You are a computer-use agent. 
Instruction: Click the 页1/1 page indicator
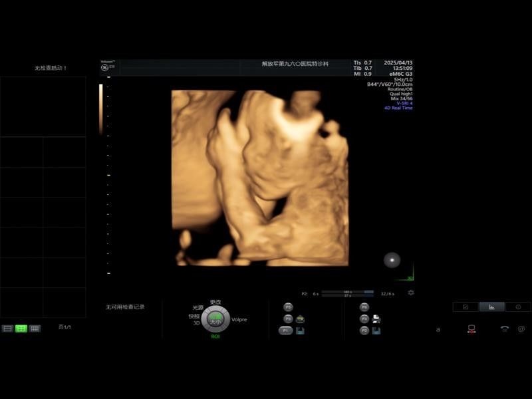65,327
